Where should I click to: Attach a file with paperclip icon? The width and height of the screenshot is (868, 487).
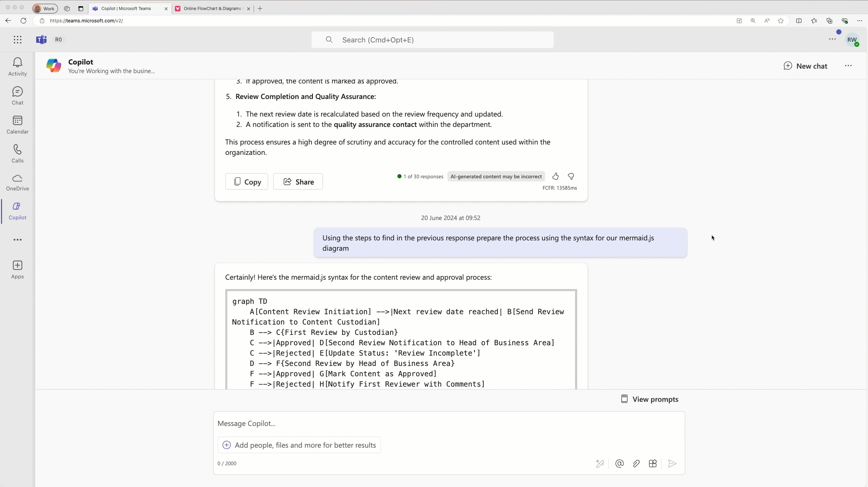pos(636,464)
